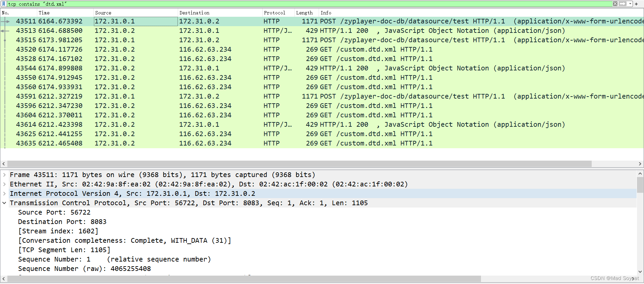Click the packet list scroll-right arrow
Image resolution: width=644 pixels, height=284 pixels.
coord(640,164)
